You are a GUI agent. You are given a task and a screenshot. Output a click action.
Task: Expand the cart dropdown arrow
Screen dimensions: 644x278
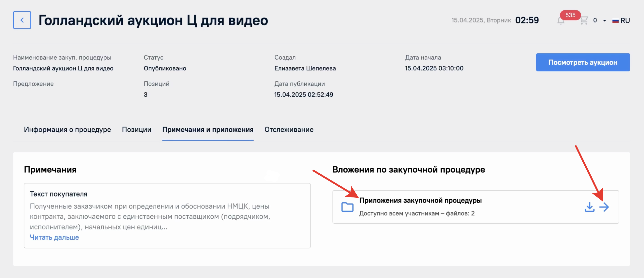tap(604, 21)
